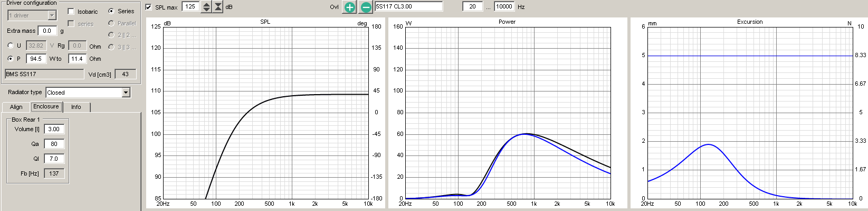Viewport: 868px width, 211px height.
Task: Edit Ql field 7.0
Action: click(x=54, y=159)
